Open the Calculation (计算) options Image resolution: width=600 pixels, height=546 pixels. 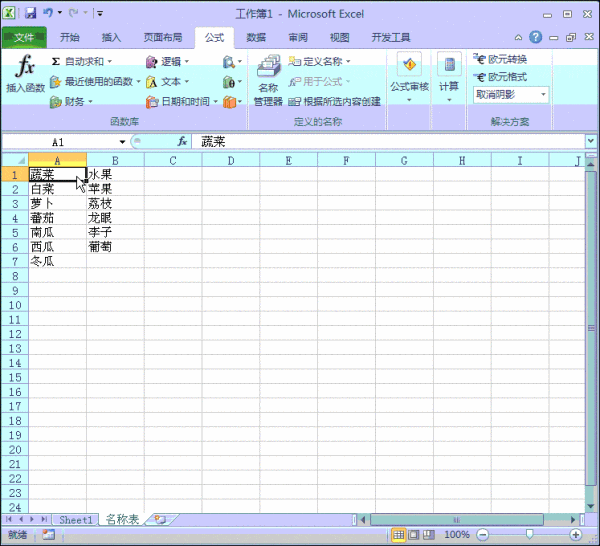(449, 78)
